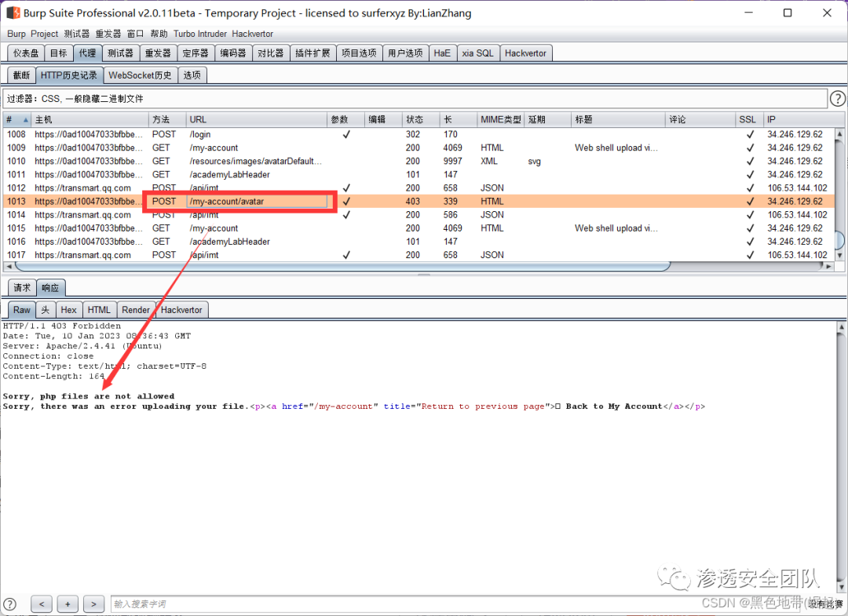Image resolution: width=848 pixels, height=616 pixels.
Task: Sort by the 方法 column header
Action: tap(166, 120)
